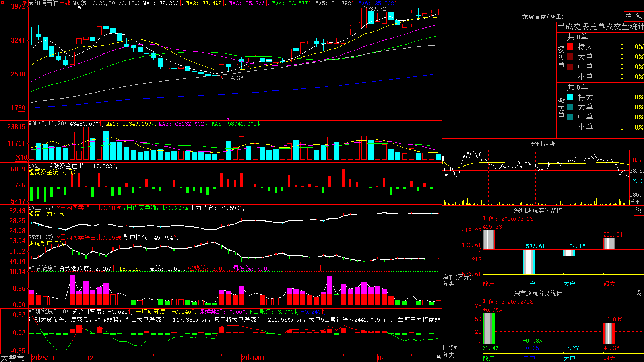This screenshot has height=362, width=644.
Task: Switch to 柱 bar view in 龙虎看盘
Action: tap(629, 16)
